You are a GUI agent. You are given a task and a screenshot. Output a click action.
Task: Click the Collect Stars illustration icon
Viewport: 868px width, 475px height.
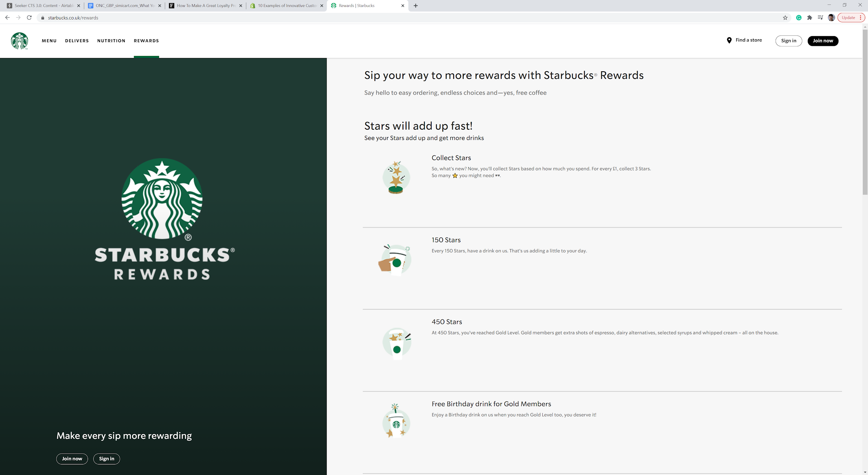coord(396,177)
